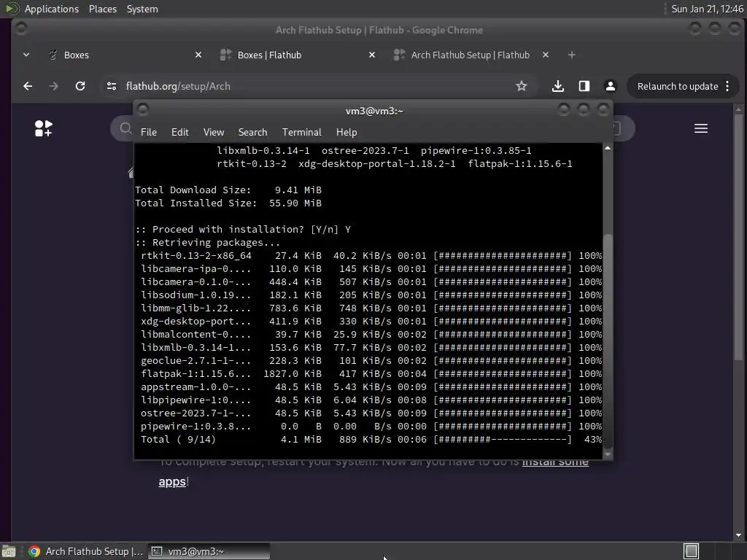Open the Places menu in top panel

point(102,9)
